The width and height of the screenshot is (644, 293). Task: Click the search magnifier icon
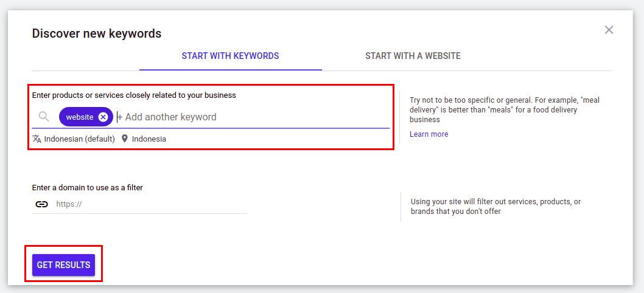click(44, 117)
